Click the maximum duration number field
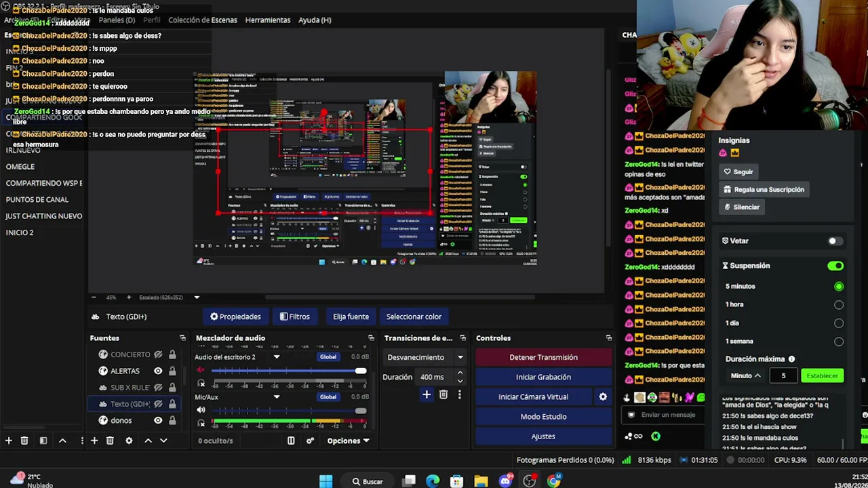Image resolution: width=868 pixels, height=488 pixels. pyautogui.click(x=783, y=375)
